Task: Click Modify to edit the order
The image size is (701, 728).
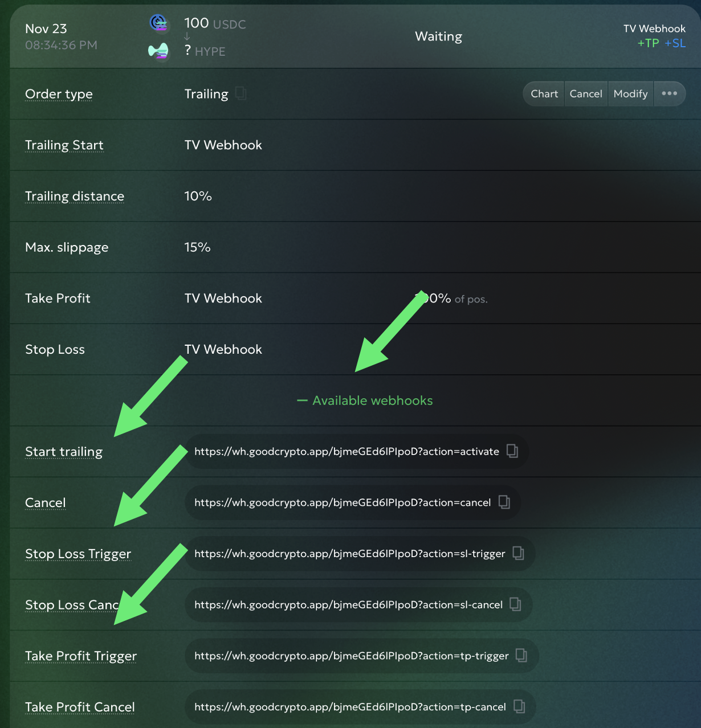Action: tap(630, 93)
